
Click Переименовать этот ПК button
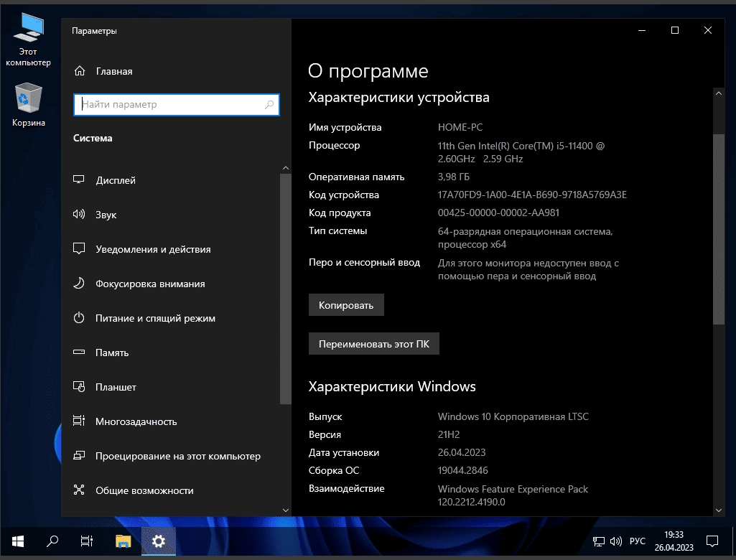[x=373, y=344]
